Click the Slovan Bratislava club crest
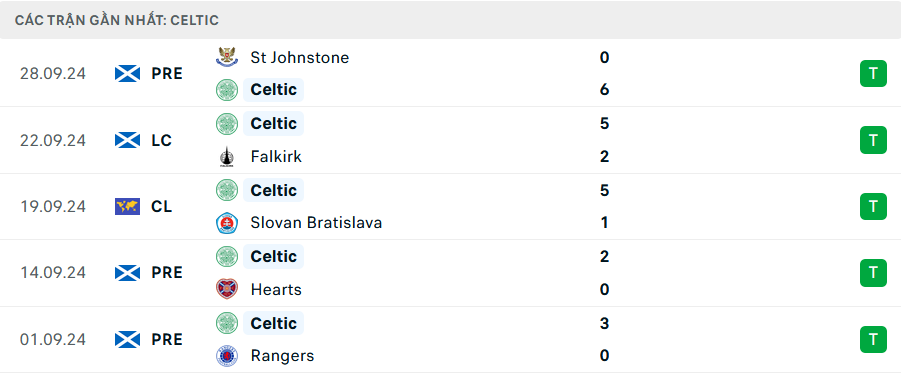Image resolution: width=901 pixels, height=374 pixels. pos(227,223)
